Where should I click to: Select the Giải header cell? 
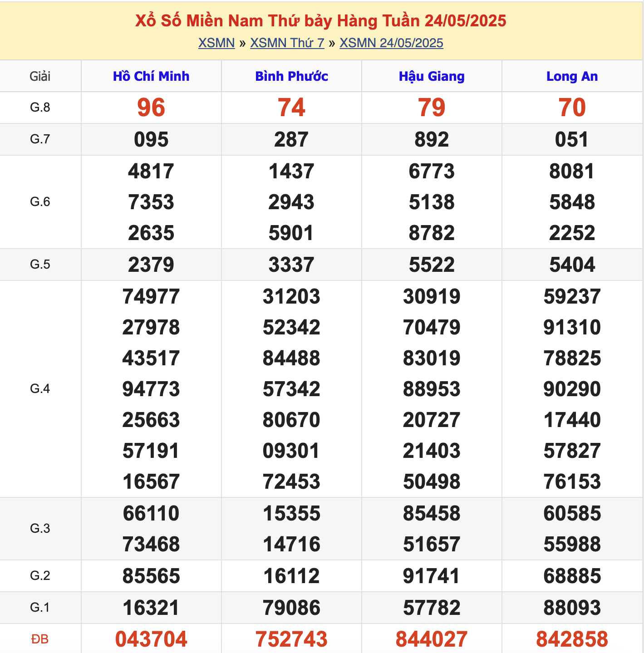point(40,76)
